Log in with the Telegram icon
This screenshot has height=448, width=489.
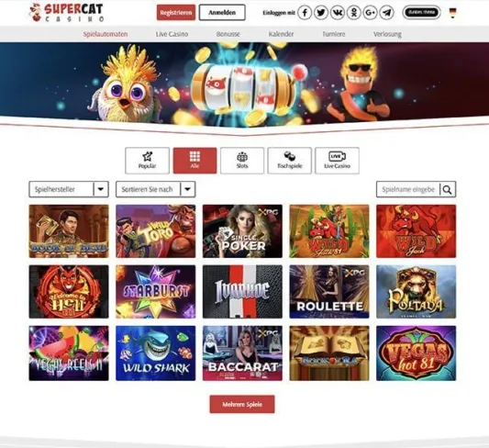386,13
